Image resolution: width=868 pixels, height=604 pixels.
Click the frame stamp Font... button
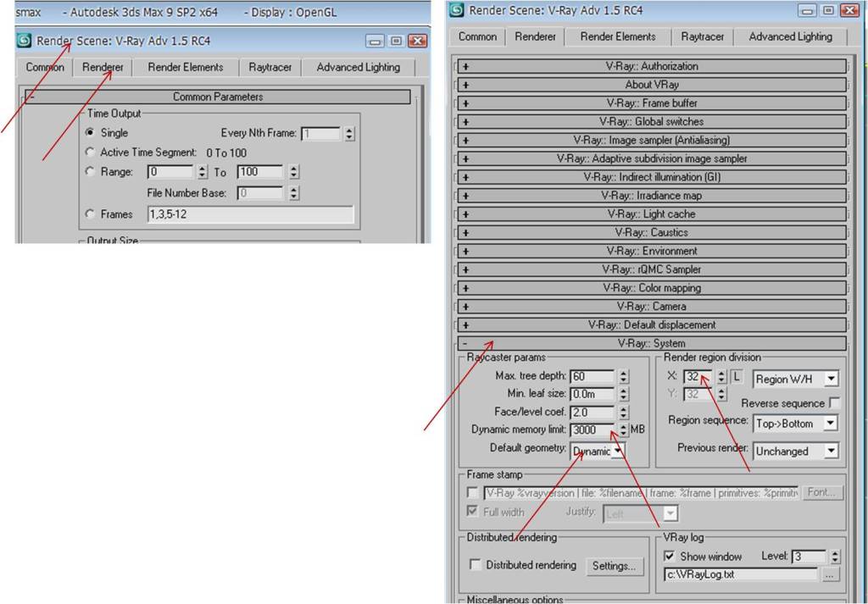point(821,492)
